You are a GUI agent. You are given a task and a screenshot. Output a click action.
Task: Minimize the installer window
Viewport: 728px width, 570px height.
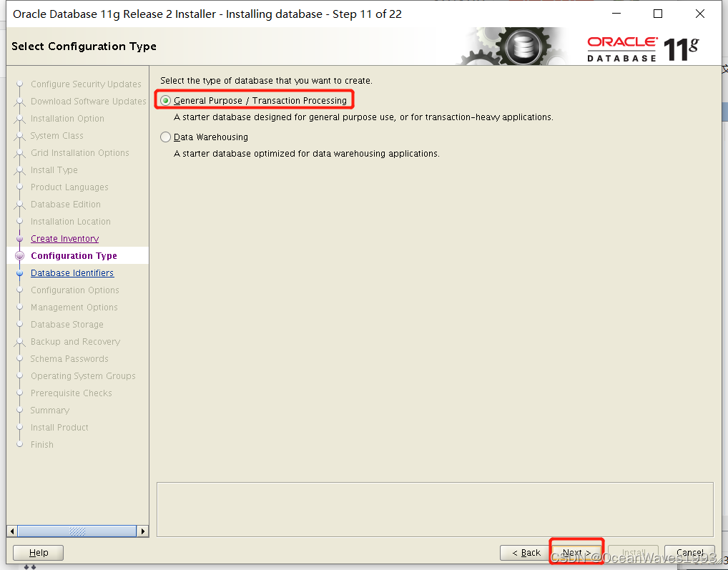[616, 14]
